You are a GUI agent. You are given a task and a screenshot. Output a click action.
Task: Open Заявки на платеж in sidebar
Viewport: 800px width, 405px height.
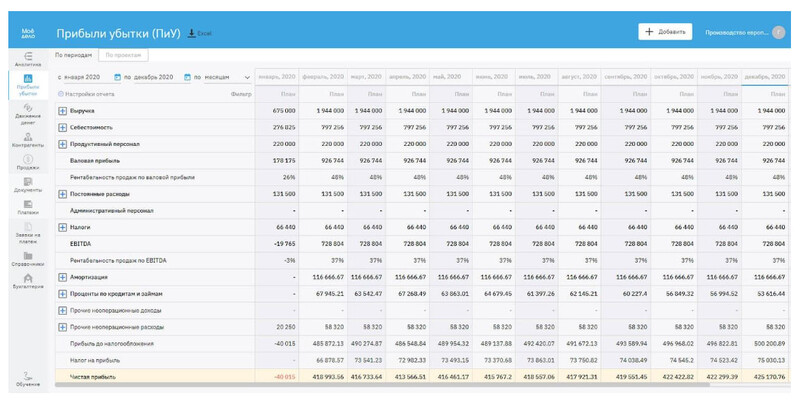click(28, 233)
